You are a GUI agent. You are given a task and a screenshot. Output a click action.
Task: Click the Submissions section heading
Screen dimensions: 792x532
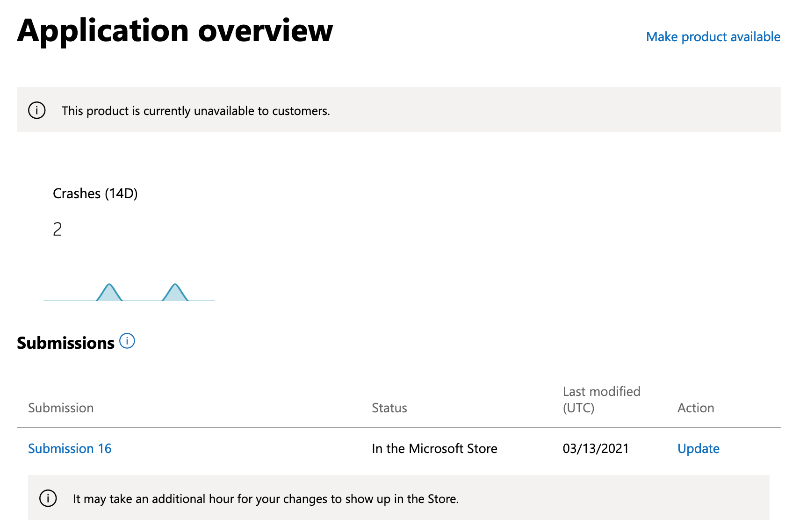[x=65, y=343]
